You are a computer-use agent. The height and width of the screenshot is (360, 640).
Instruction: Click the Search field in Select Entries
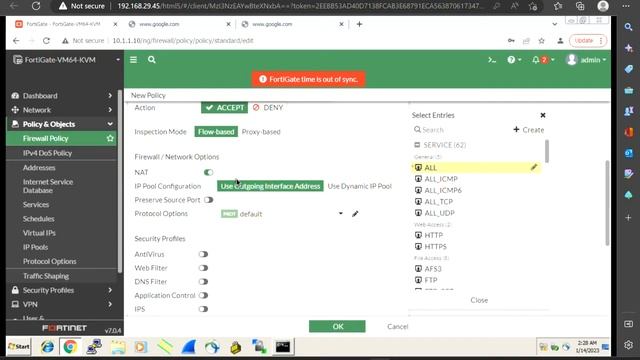point(459,130)
